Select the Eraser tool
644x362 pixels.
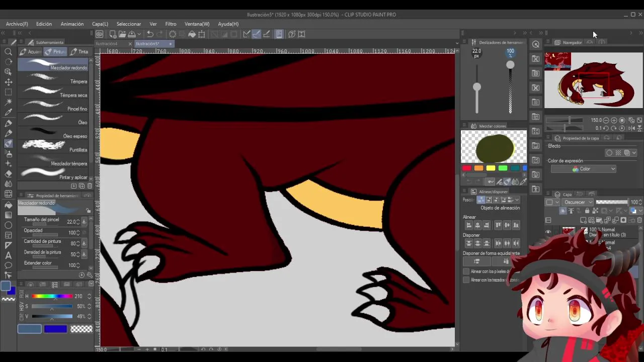(x=8, y=174)
